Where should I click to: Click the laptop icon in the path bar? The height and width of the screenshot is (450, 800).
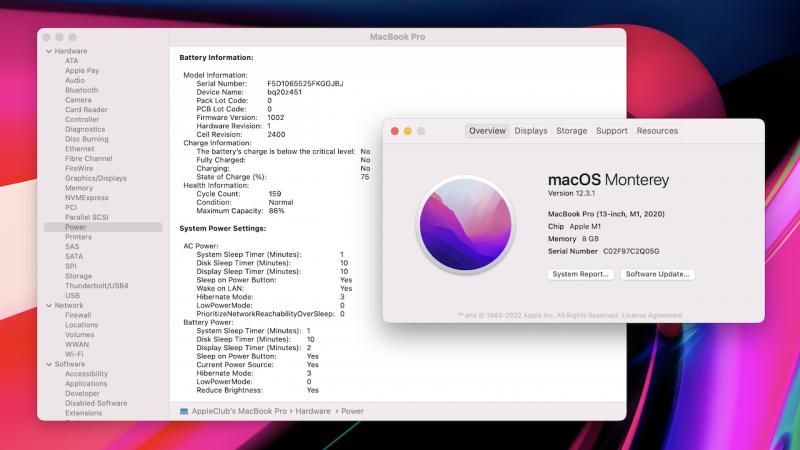(x=184, y=410)
